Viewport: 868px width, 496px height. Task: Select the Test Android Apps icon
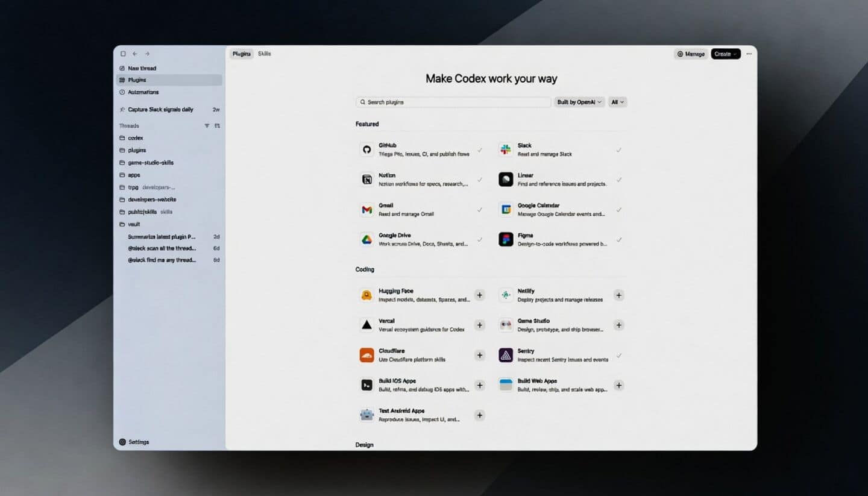(366, 415)
